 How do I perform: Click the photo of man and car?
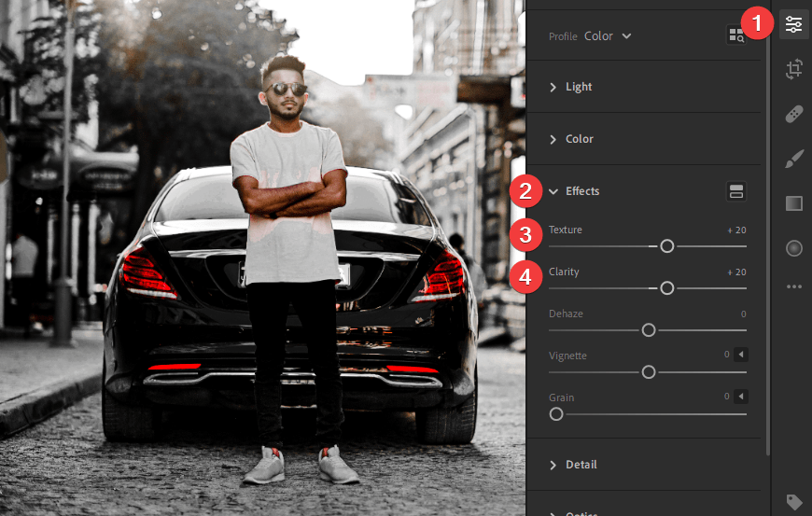point(262,258)
